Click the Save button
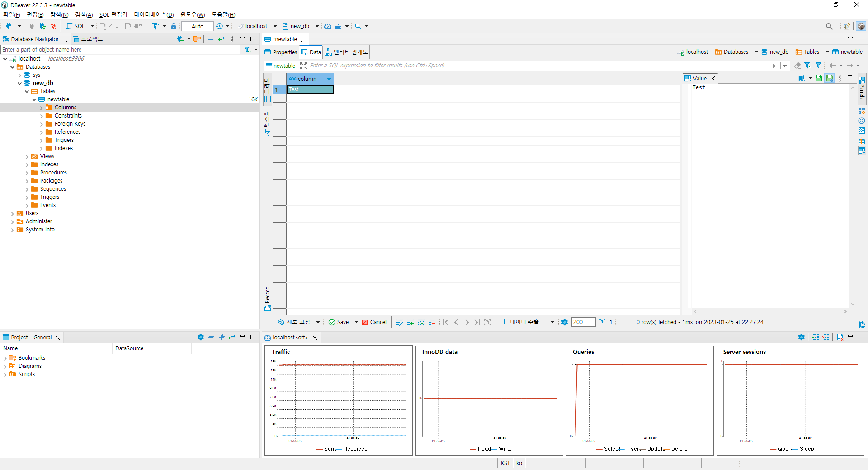Viewport: 868px width, 470px height. click(339, 322)
